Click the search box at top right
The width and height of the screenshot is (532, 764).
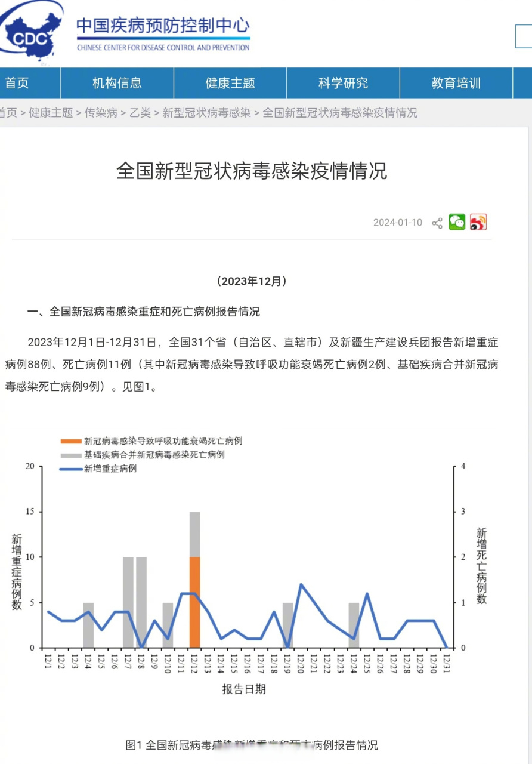point(524,36)
